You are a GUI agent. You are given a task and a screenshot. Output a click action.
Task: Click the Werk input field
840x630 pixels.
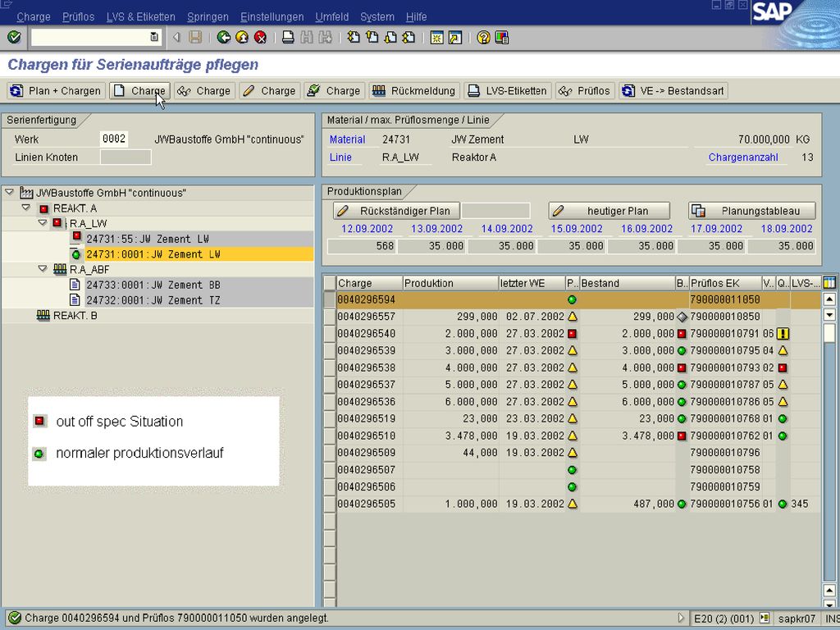click(114, 139)
